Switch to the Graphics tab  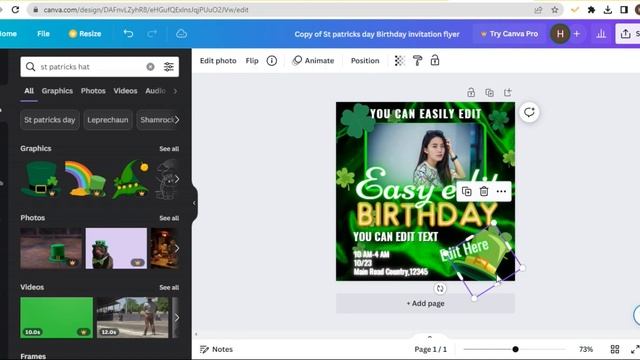pos(57,91)
